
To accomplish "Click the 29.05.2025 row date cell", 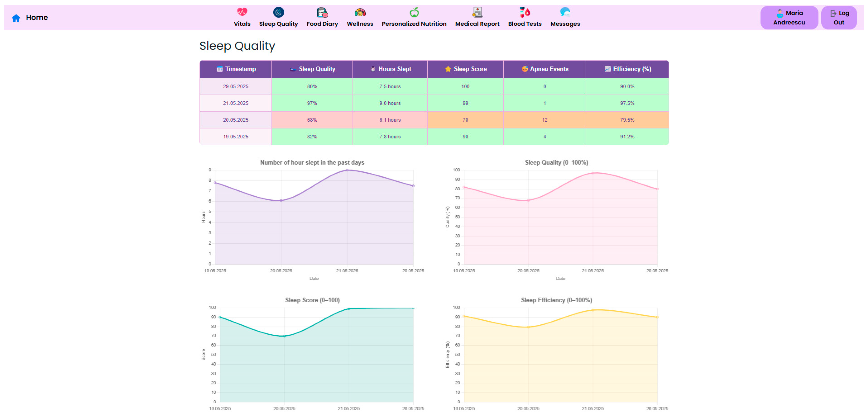I will coord(235,87).
